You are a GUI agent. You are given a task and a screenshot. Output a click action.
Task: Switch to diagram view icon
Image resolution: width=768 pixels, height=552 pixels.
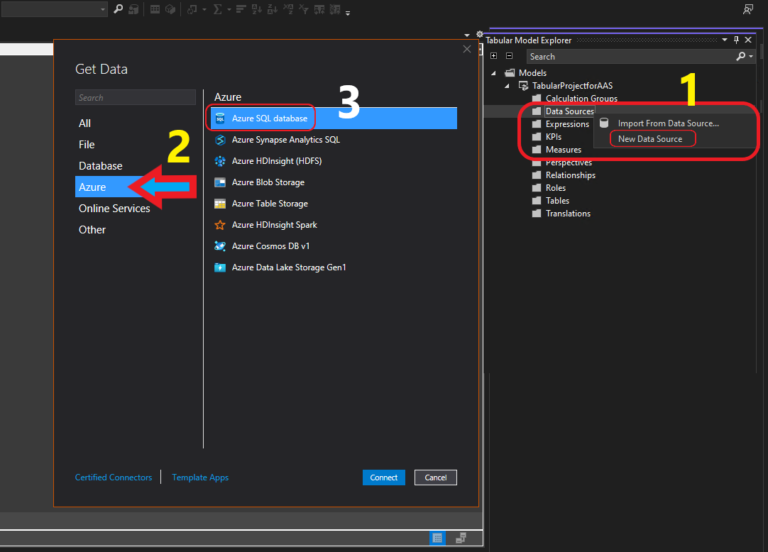(x=460, y=538)
